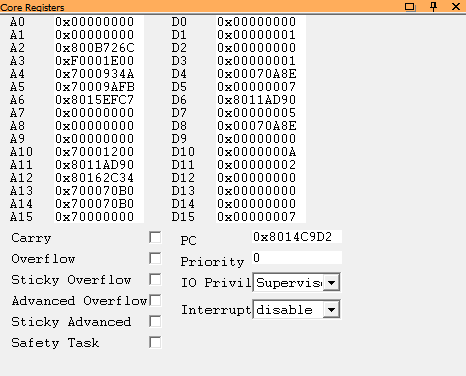Select the D1 register value
This screenshot has width=466, height=376.
261,35
